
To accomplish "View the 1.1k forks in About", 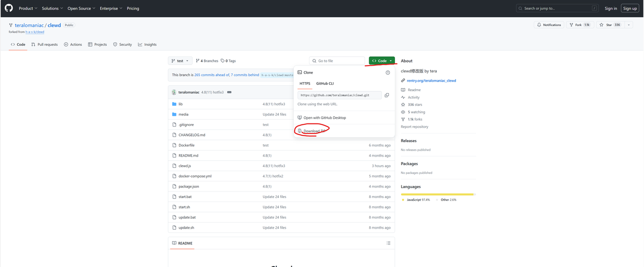I will click(412, 119).
